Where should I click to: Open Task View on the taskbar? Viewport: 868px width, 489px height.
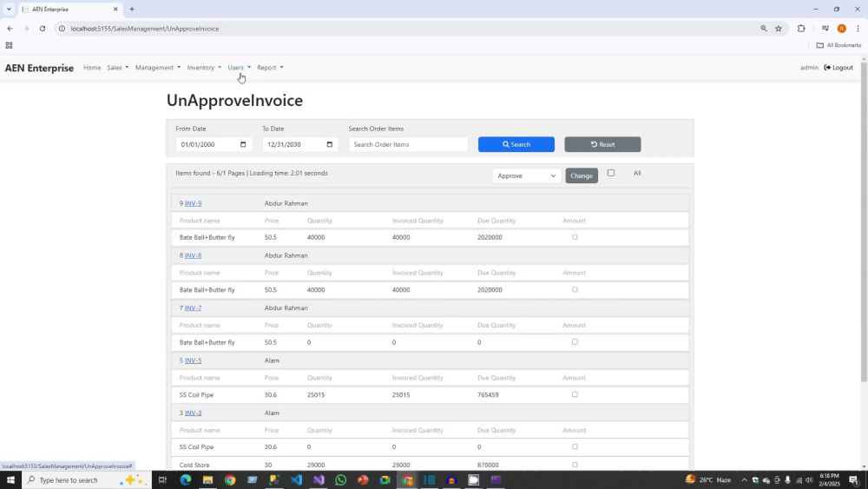(163, 479)
